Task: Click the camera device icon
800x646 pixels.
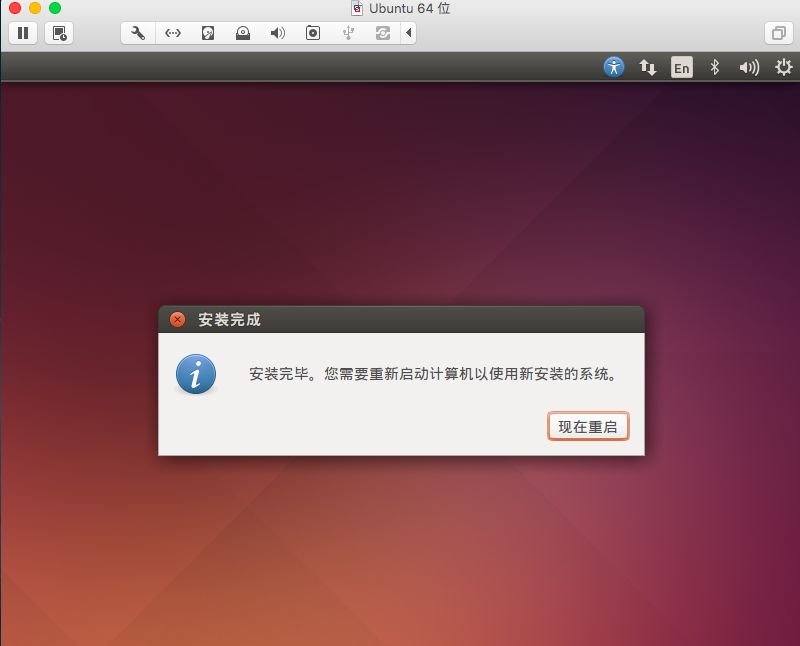Action: click(x=313, y=33)
